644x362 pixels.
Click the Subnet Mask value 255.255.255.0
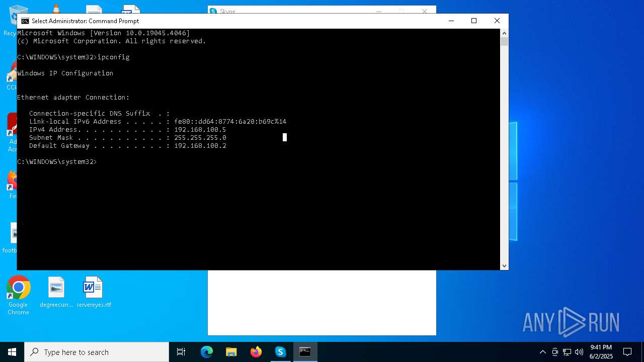(200, 138)
